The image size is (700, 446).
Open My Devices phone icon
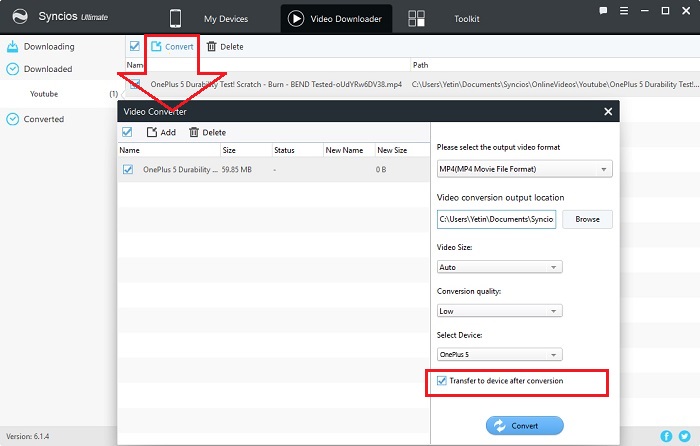click(175, 19)
